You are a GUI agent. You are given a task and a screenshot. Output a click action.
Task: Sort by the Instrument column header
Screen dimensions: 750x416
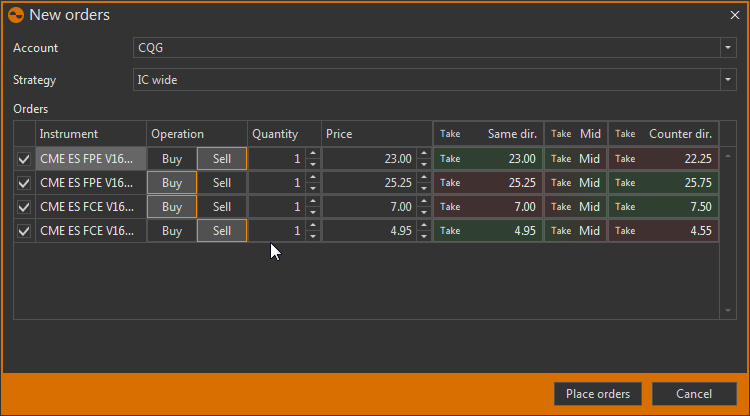click(x=90, y=134)
